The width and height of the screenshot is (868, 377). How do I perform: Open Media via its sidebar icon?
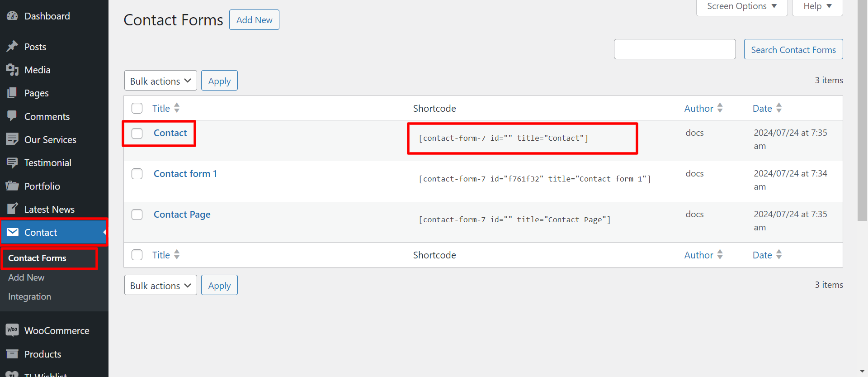(12, 70)
